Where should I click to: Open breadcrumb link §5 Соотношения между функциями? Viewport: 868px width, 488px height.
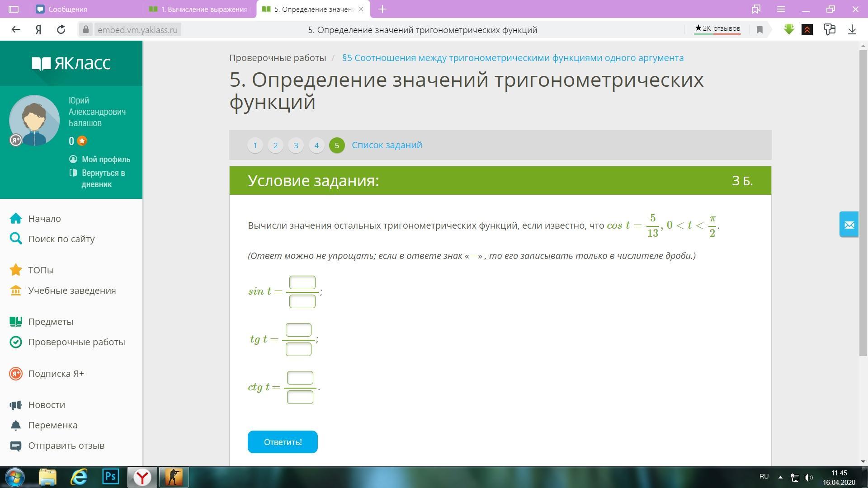point(513,58)
